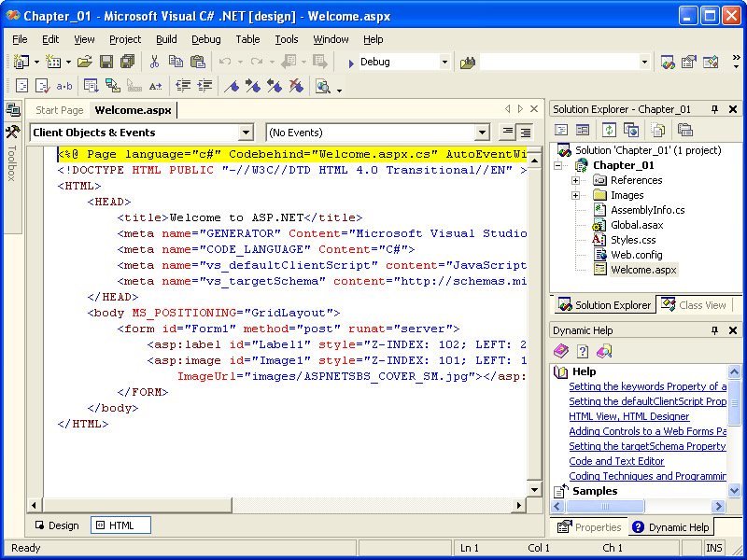Open the Client Objects & Events dropdown

coord(246,133)
